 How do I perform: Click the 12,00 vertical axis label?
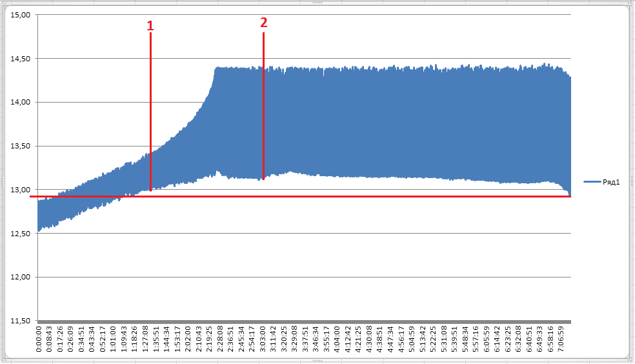(x=20, y=278)
